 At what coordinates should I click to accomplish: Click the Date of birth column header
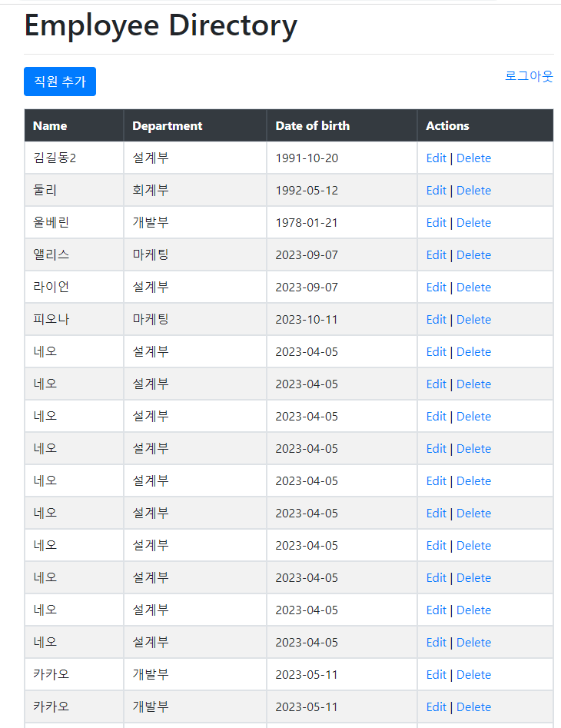[x=342, y=126]
